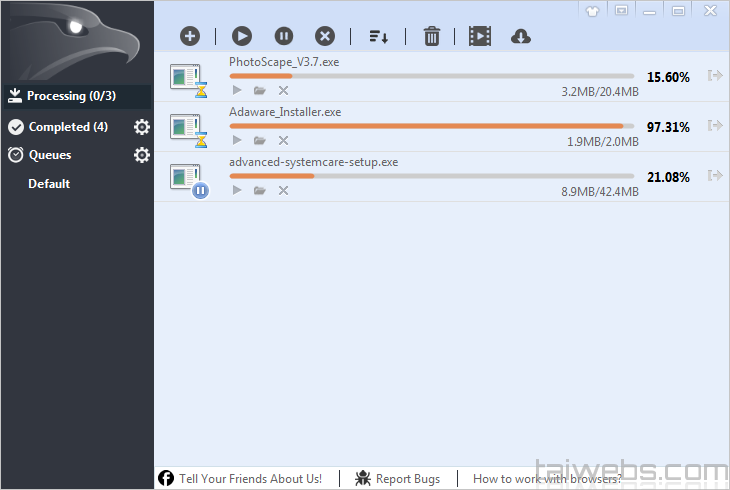Open the Completed (4) list
Viewport: 730px width, 490px height.
67,127
